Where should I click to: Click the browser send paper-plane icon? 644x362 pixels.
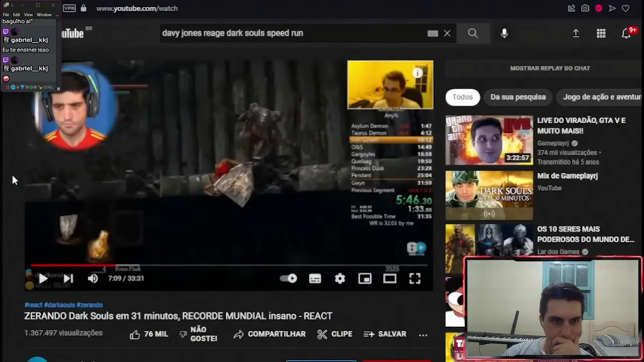click(612, 8)
